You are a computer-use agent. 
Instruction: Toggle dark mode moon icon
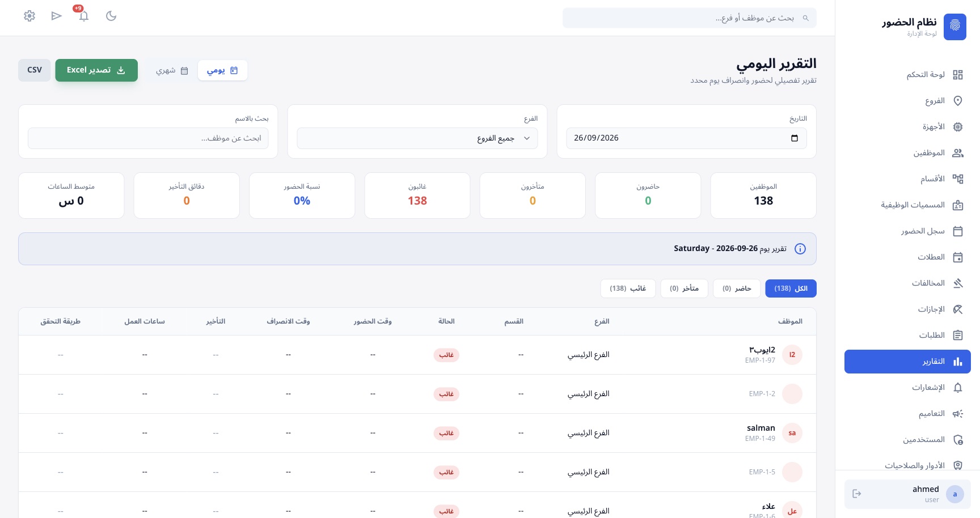click(111, 16)
